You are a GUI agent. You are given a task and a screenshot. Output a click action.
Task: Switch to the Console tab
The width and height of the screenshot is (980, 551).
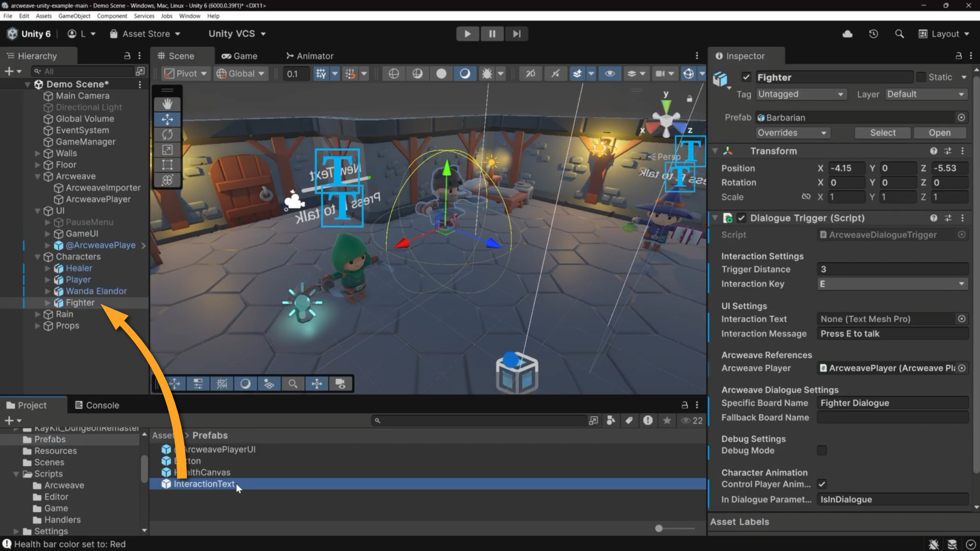coord(97,405)
